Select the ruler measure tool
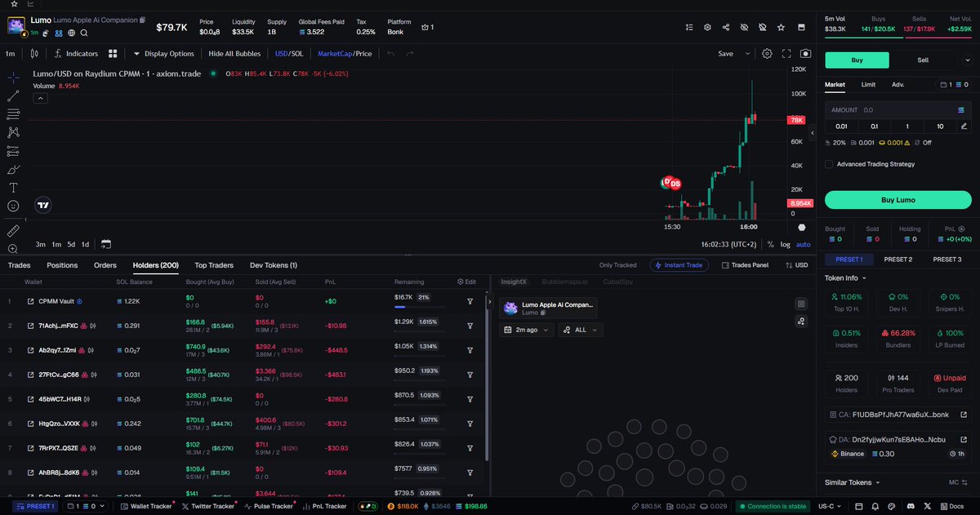Screen dimensions: 980x515 (x=13, y=231)
